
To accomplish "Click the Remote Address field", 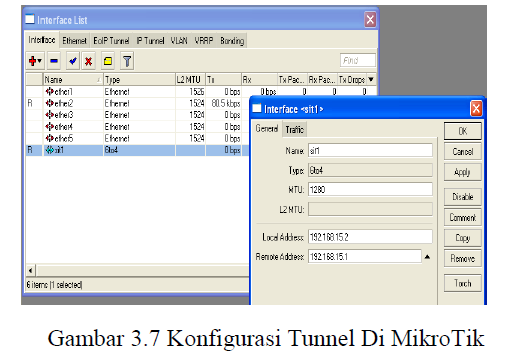I will pos(365,256).
